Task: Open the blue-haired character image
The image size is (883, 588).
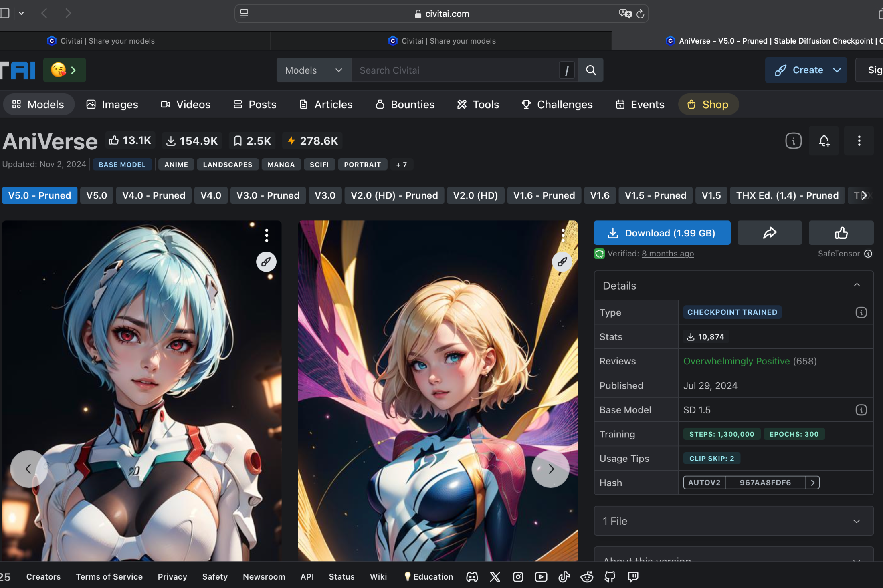Action: tap(142, 391)
